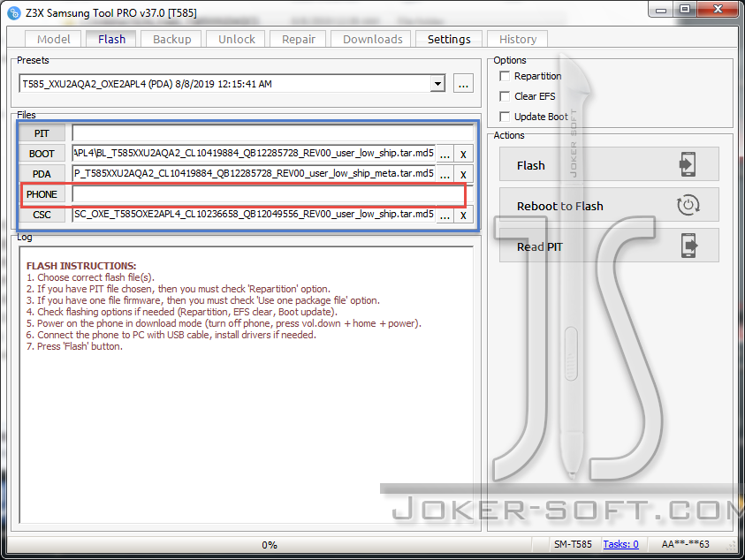Screen dimensions: 745x560
Task: Click the BOOT file path field
Action: [254, 154]
